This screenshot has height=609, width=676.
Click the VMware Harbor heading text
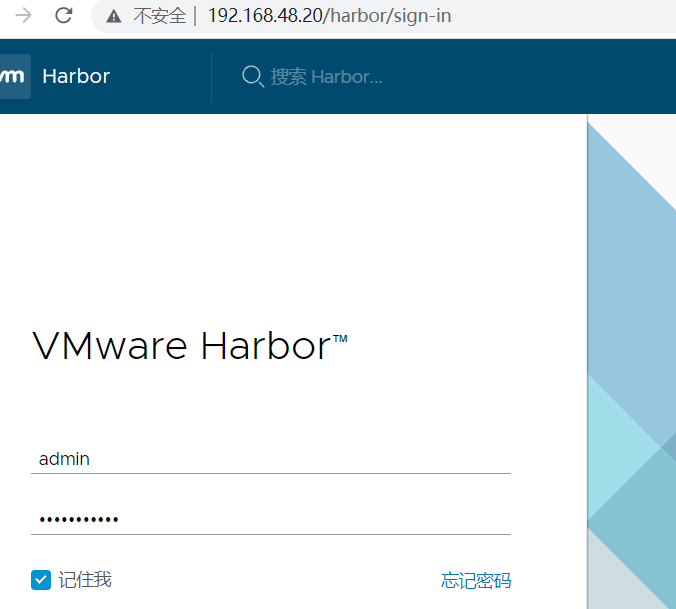pyautogui.click(x=190, y=346)
